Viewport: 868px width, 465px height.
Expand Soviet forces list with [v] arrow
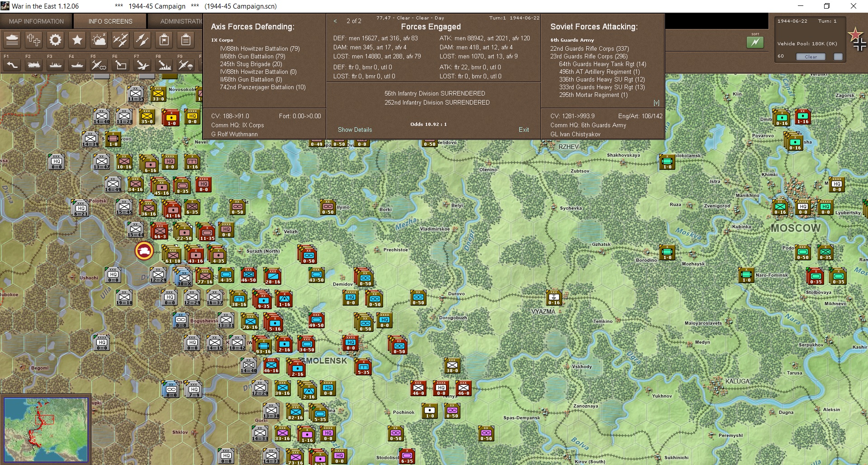[x=656, y=103]
